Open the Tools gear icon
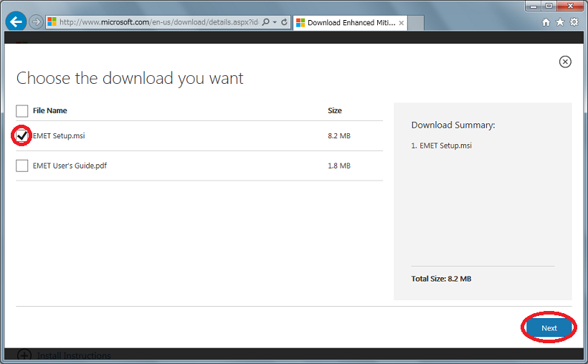588x364 pixels. pos(574,22)
